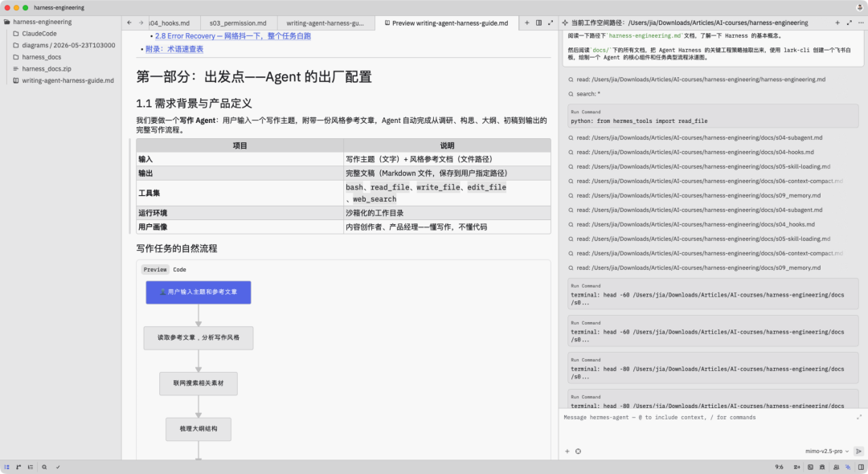Toggle the right dock panel icon
The height and width of the screenshot is (474, 868).
tap(862, 467)
